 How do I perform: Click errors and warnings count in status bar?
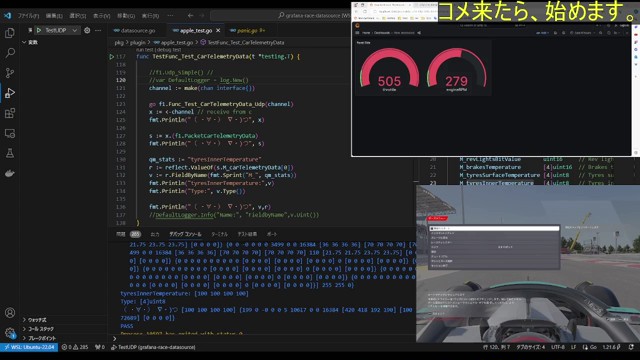[75, 347]
